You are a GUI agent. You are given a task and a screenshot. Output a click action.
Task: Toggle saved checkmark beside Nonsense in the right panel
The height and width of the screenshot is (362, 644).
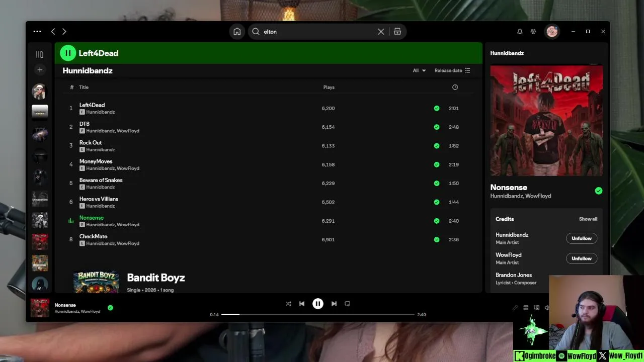pyautogui.click(x=598, y=191)
